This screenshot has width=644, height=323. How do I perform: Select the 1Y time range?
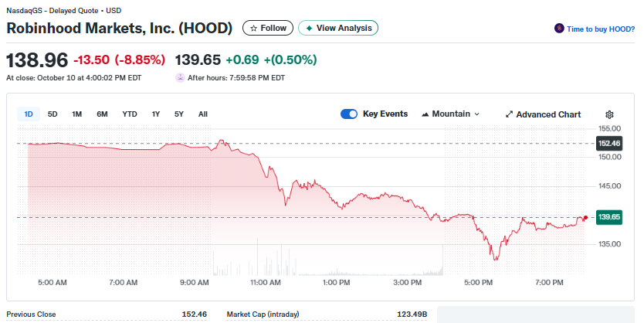[156, 114]
